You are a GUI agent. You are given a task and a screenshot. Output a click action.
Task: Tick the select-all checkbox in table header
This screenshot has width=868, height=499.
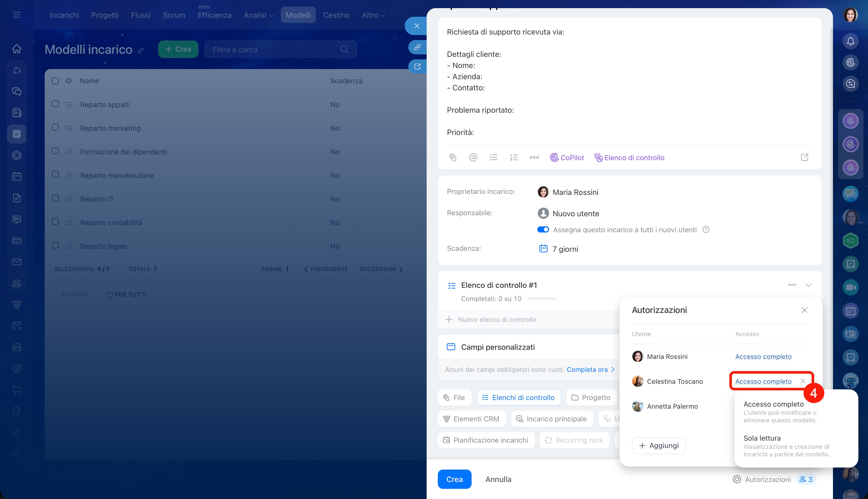point(56,81)
